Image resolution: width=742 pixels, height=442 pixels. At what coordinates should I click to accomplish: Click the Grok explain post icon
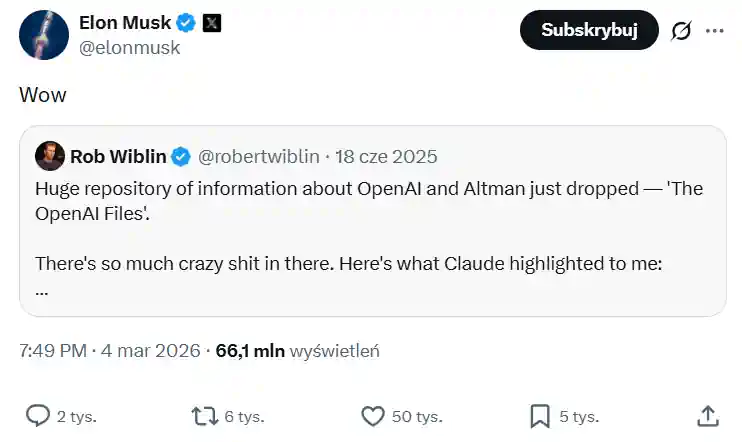(x=681, y=31)
